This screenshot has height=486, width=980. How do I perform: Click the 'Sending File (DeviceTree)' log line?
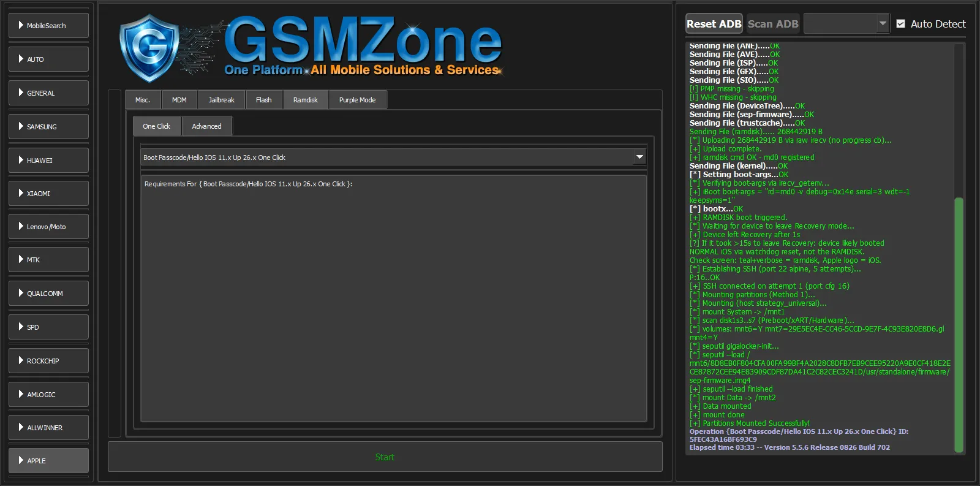pos(747,106)
